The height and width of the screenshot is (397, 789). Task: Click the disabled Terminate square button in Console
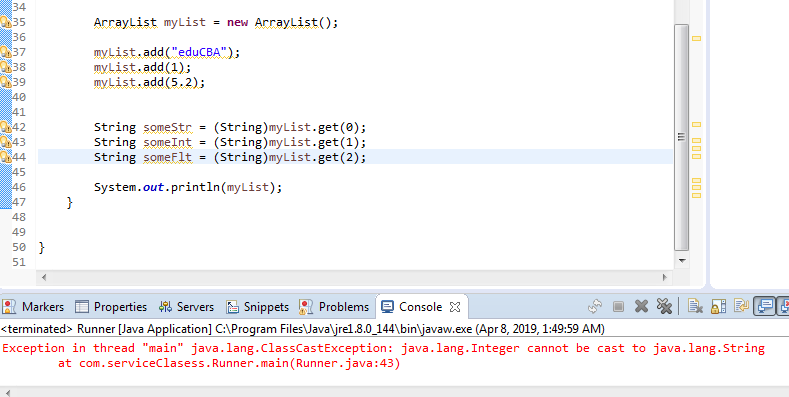pyautogui.click(x=618, y=306)
